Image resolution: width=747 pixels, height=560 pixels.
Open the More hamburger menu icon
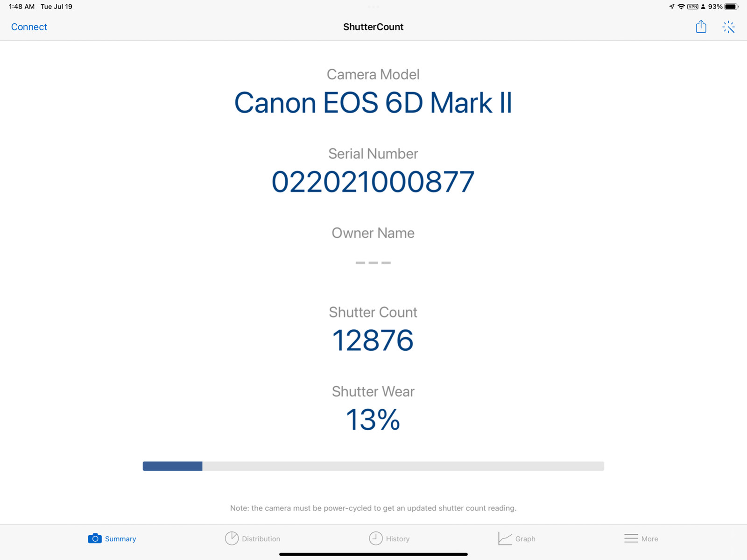[x=631, y=539]
